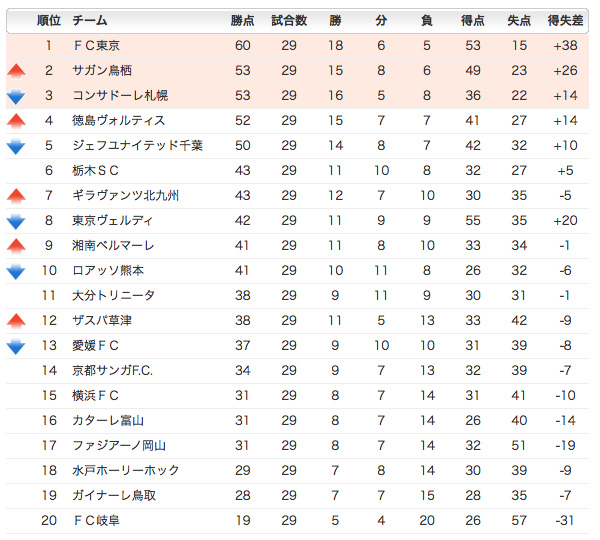Viewport: 600px width, 540px height.
Task: Click the red up arrow beside ザスパ草津
Action: coord(16,321)
